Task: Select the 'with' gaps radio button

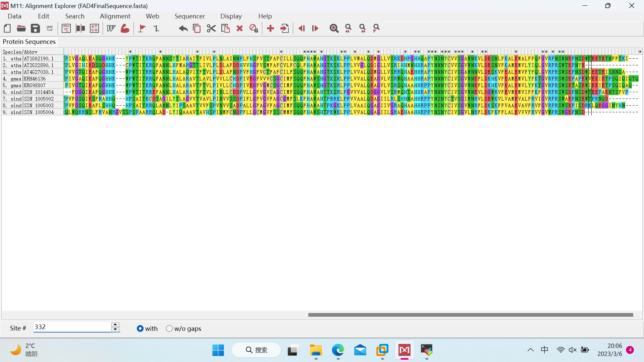Action: 140,328
